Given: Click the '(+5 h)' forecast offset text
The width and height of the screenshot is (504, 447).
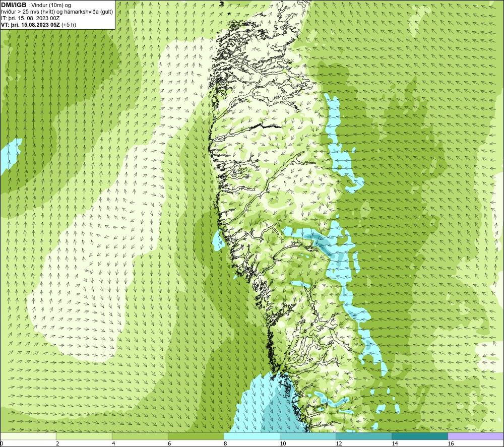Looking at the screenshot, I should tap(69, 25).
